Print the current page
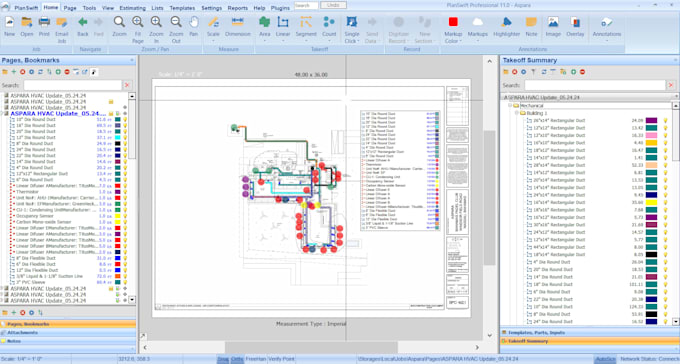 (x=44, y=27)
